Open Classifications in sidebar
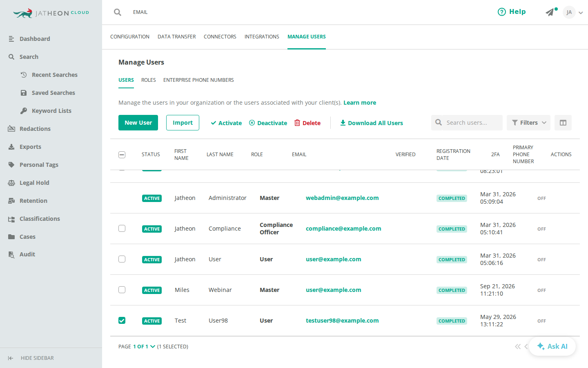The height and width of the screenshot is (368, 588). (40, 219)
